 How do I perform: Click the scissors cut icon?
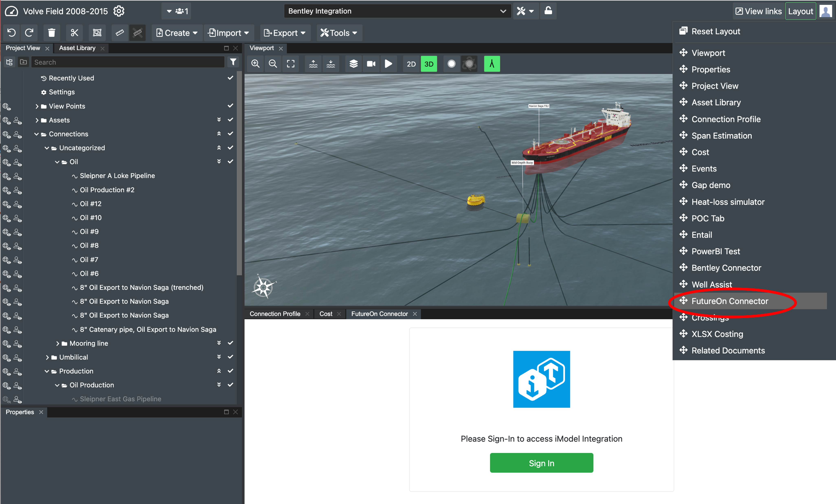click(x=74, y=33)
